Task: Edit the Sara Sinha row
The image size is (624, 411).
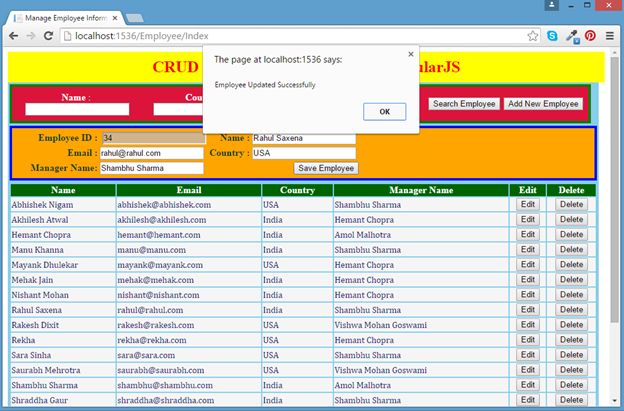Action: point(528,355)
